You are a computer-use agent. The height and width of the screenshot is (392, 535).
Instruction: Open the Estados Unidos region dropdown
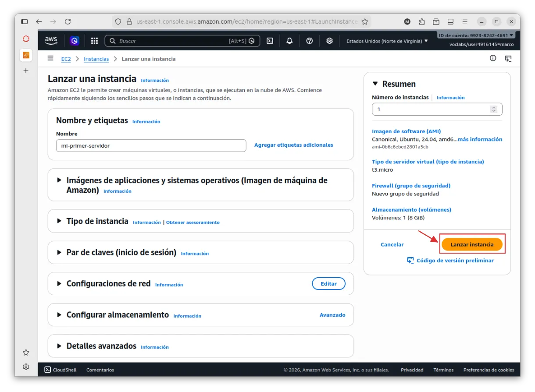(x=387, y=41)
